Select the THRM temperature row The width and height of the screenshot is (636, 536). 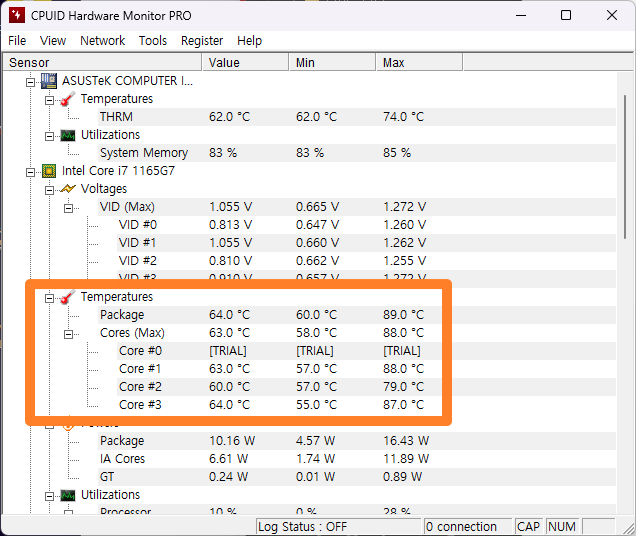(x=357, y=117)
